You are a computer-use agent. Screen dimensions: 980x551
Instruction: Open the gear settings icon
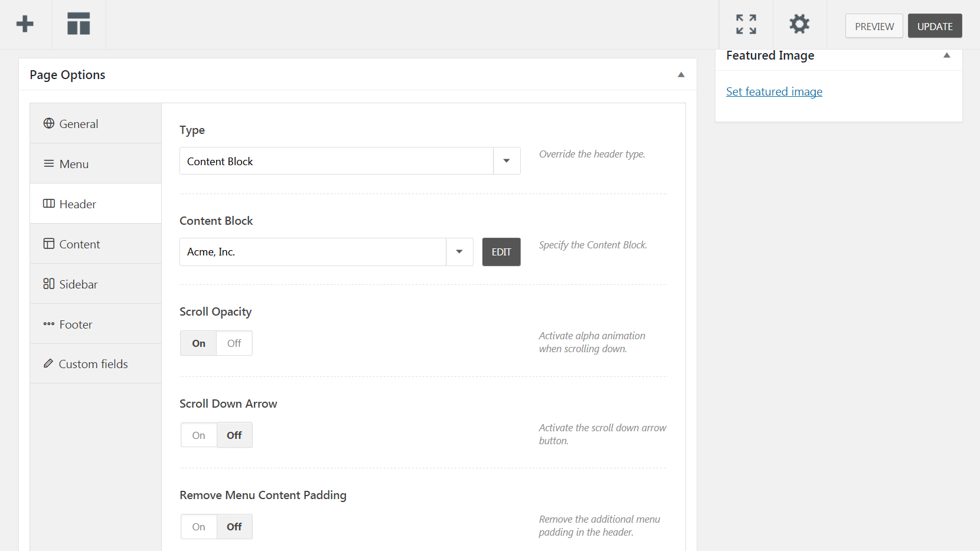[799, 24]
